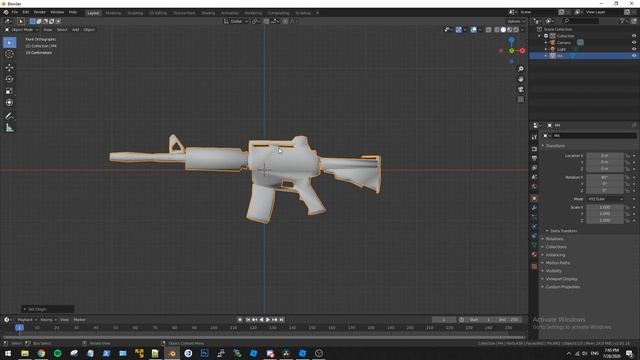
Task: Hide the Collection in outliner
Action: point(634,36)
